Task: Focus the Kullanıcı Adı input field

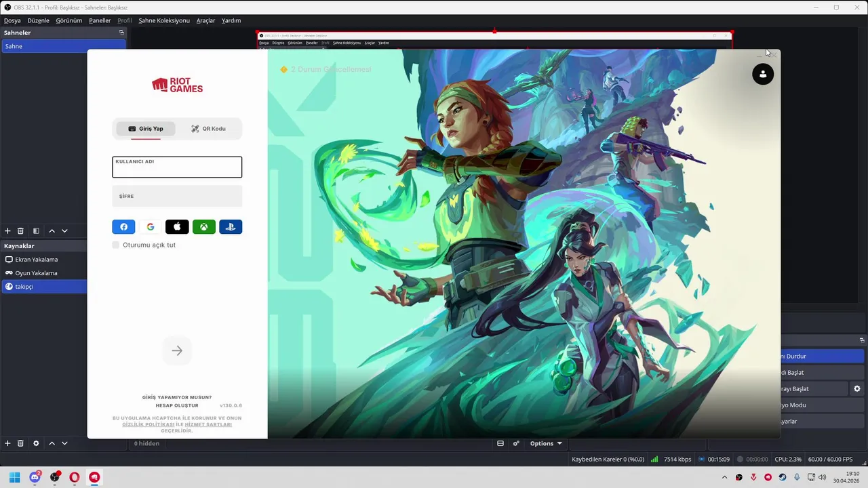Action: click(x=177, y=167)
